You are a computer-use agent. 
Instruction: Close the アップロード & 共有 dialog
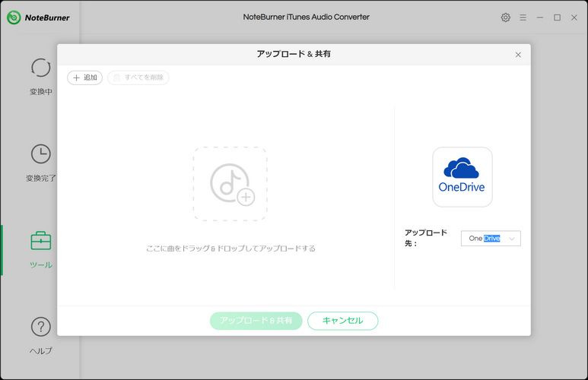[518, 55]
